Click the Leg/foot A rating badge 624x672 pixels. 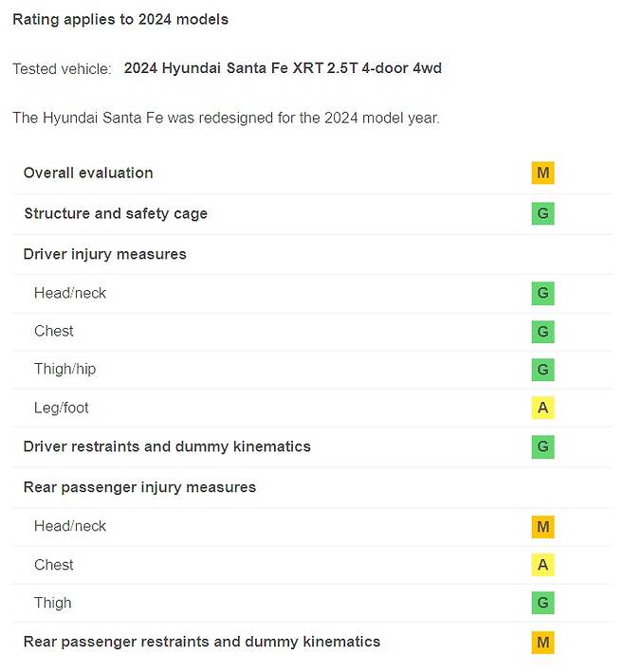tap(542, 409)
